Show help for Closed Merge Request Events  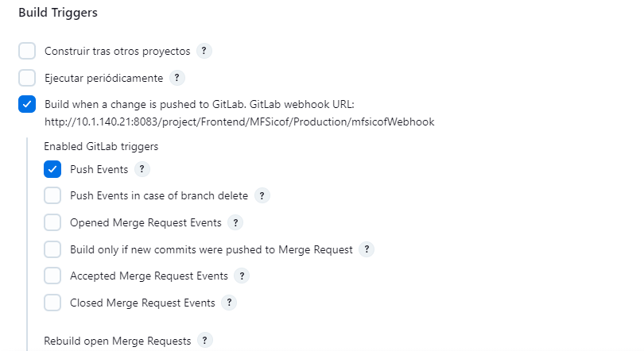coord(229,303)
